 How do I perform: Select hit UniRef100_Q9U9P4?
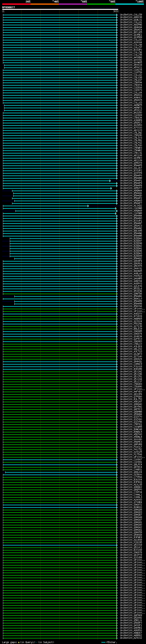[131, 261]
